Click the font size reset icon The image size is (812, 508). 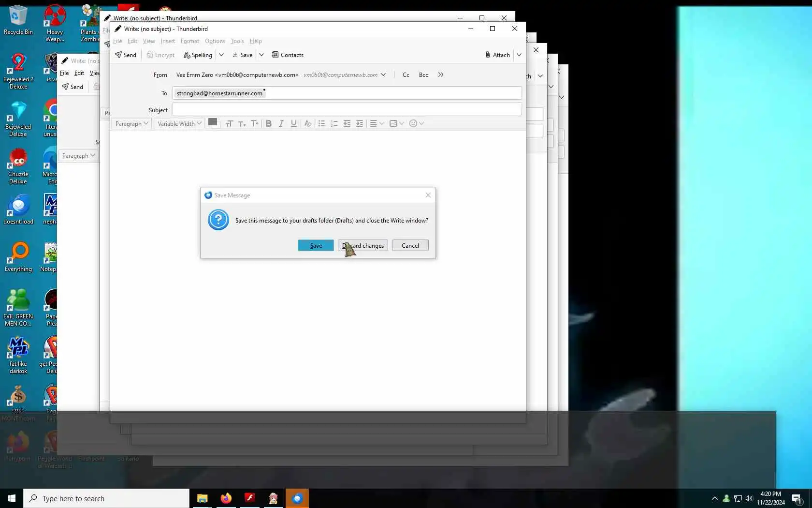tap(229, 123)
